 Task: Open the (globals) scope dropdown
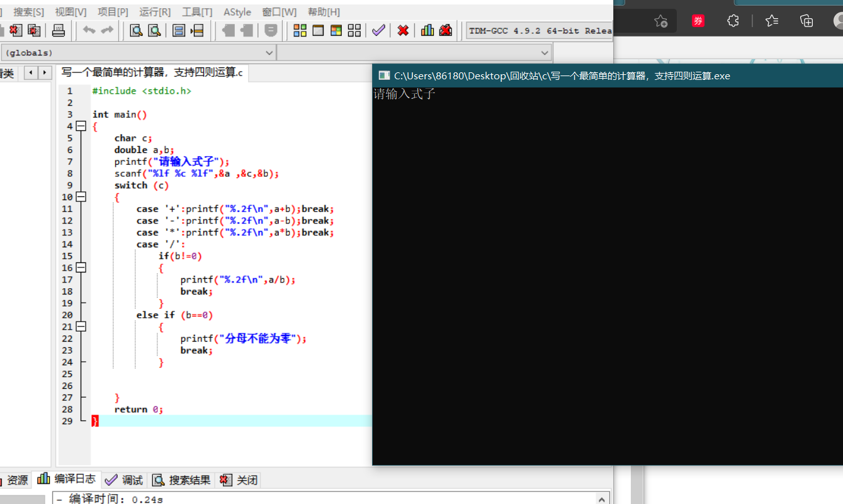point(139,53)
